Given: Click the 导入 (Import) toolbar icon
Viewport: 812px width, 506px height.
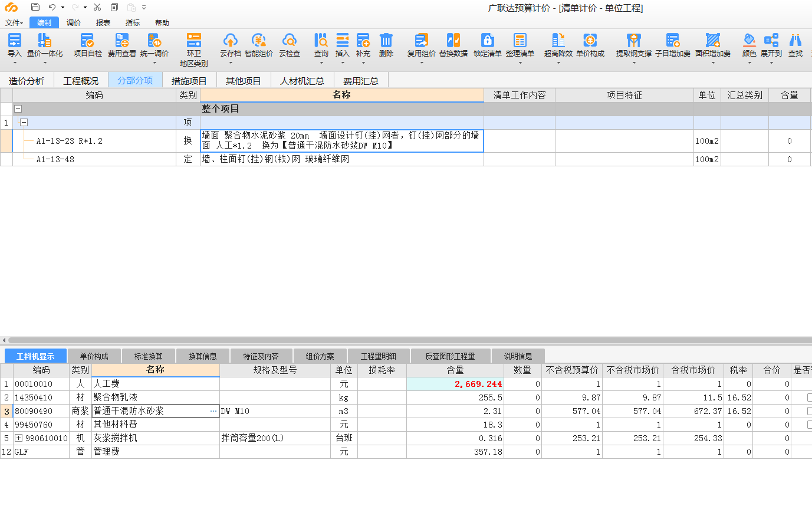Looking at the screenshot, I should click(x=15, y=41).
